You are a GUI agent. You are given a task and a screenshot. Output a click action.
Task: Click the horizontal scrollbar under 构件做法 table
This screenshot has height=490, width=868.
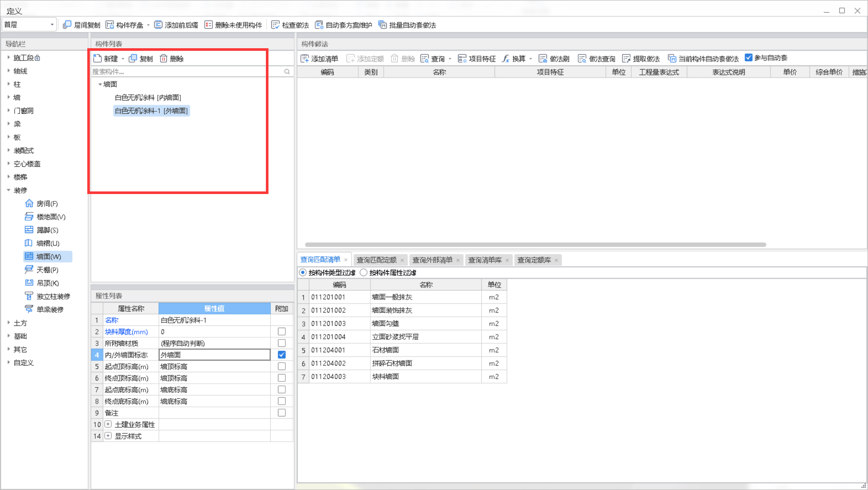(535, 245)
